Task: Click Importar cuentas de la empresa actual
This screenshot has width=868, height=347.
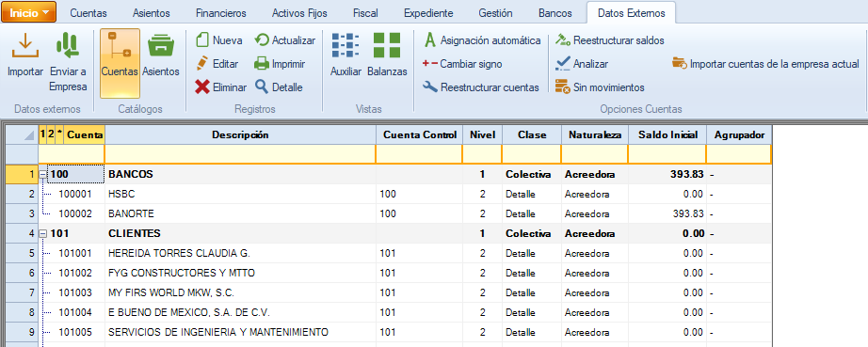Action: tap(765, 64)
